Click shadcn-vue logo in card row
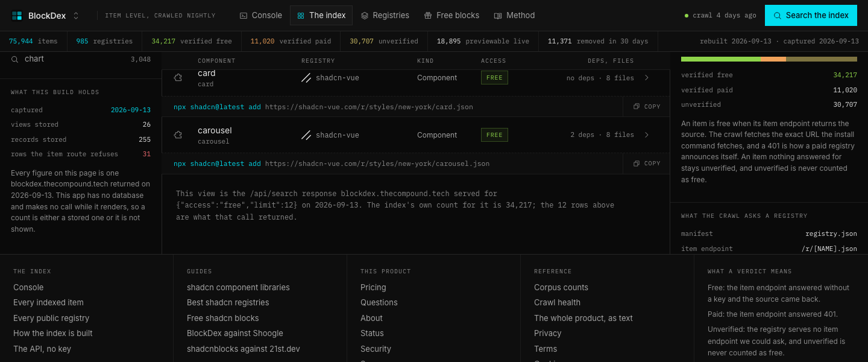The height and width of the screenshot is (362, 868). pyautogui.click(x=306, y=78)
